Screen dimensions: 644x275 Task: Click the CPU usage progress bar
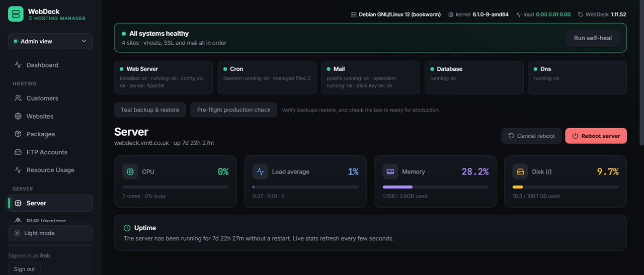point(175,187)
